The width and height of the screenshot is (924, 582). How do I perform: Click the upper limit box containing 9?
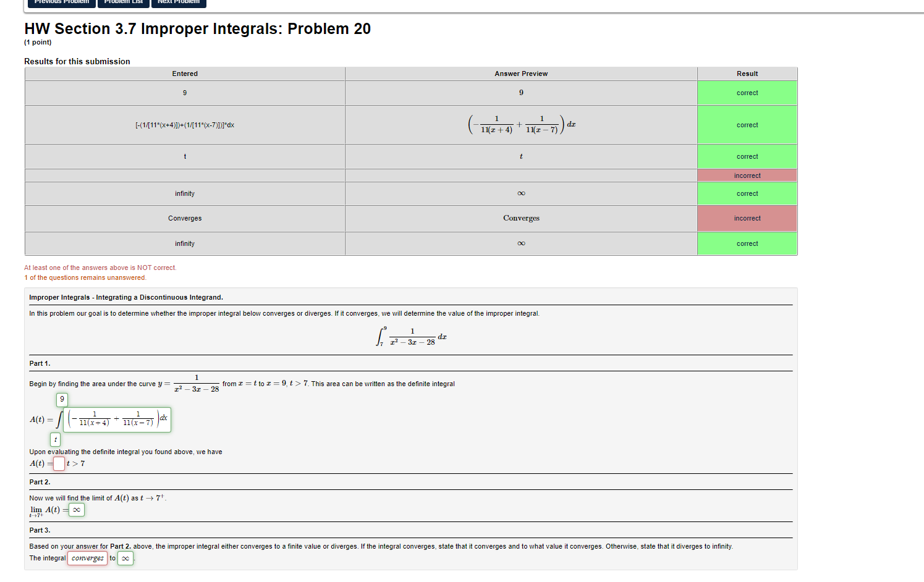pos(62,399)
